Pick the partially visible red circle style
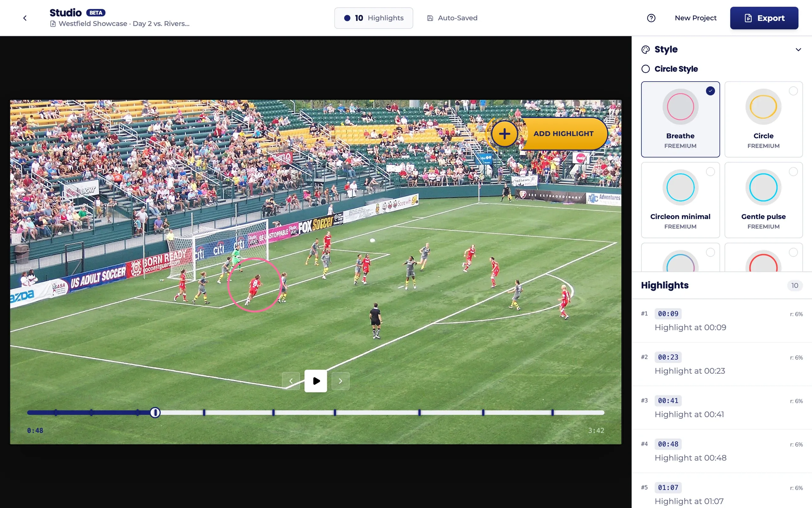This screenshot has width=812, height=508. click(x=763, y=257)
